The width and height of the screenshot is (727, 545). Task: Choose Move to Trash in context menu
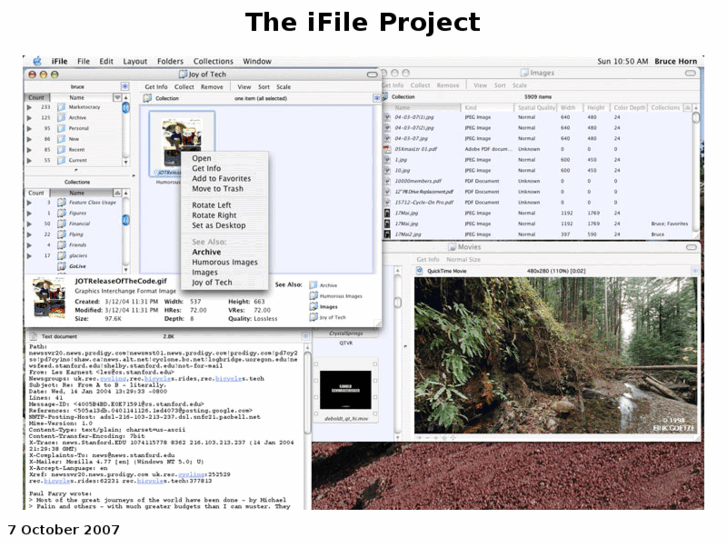click(217, 189)
